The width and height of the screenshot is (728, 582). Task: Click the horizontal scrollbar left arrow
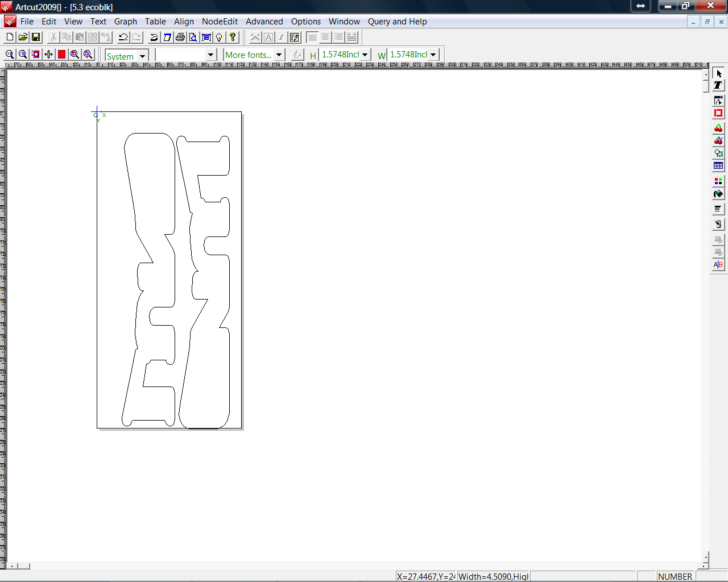tap(12, 566)
